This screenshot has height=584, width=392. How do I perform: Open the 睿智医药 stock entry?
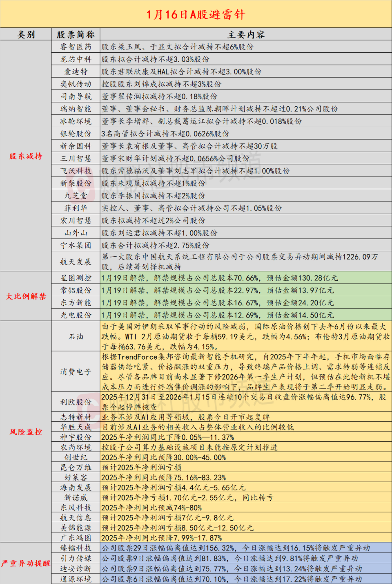coord(75,47)
